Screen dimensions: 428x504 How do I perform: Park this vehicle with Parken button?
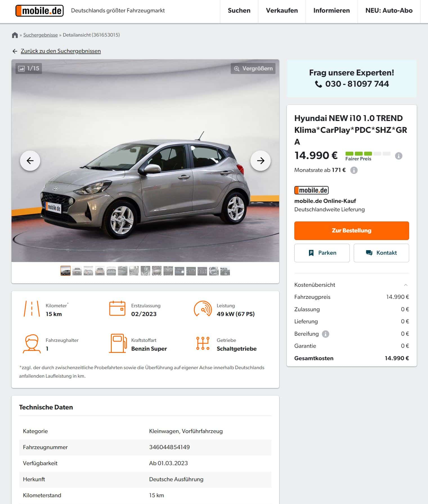[322, 253]
